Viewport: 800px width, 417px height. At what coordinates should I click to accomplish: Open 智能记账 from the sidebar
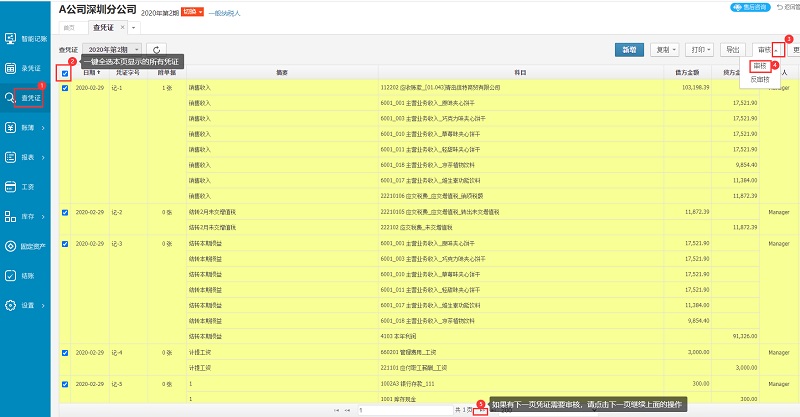point(25,40)
